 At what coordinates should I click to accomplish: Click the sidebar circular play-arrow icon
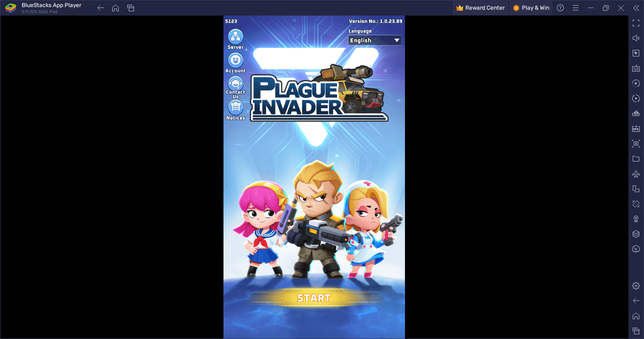(636, 83)
